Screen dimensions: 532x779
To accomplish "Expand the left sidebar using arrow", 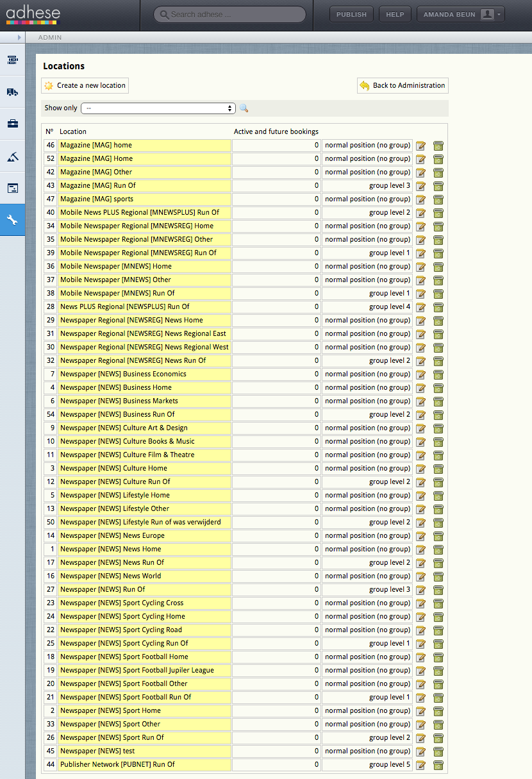I will point(19,37).
